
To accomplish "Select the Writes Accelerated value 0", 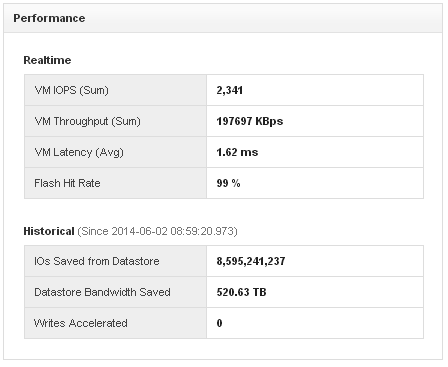I will click(x=219, y=323).
